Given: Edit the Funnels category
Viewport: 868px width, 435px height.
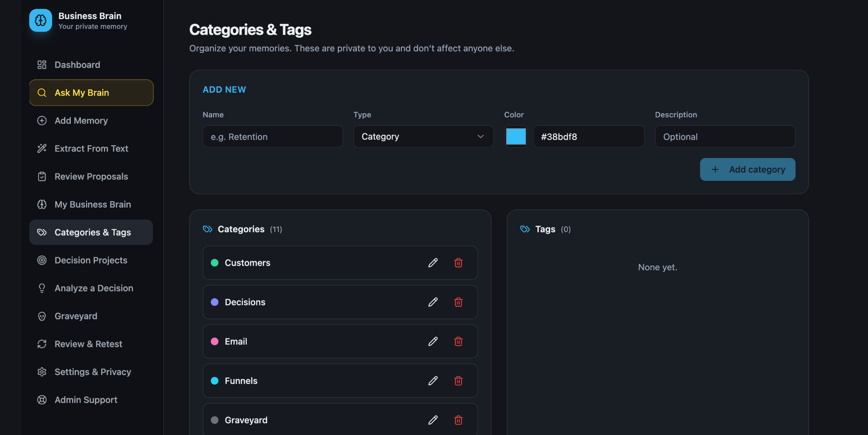Looking at the screenshot, I should (433, 381).
